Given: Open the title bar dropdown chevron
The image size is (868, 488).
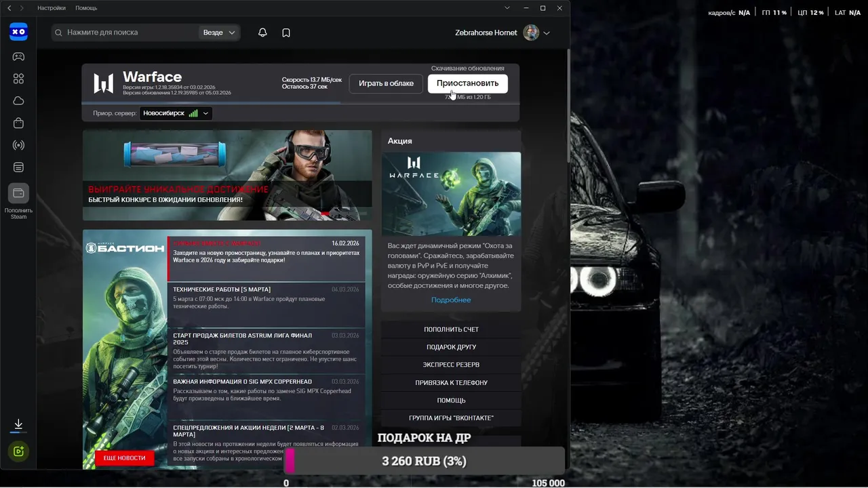Looking at the screenshot, I should coord(507,8).
